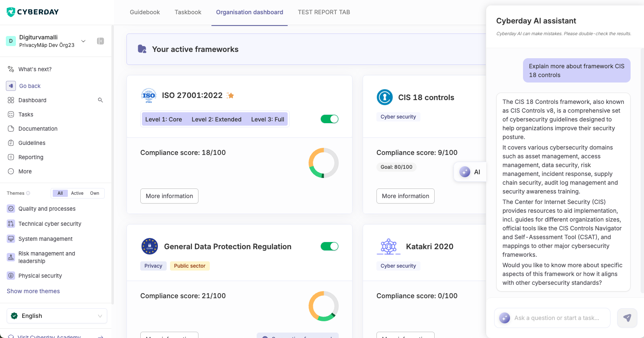The height and width of the screenshot is (338, 644).
Task: Click the Katakri 2020 logo icon
Action: 389,246
